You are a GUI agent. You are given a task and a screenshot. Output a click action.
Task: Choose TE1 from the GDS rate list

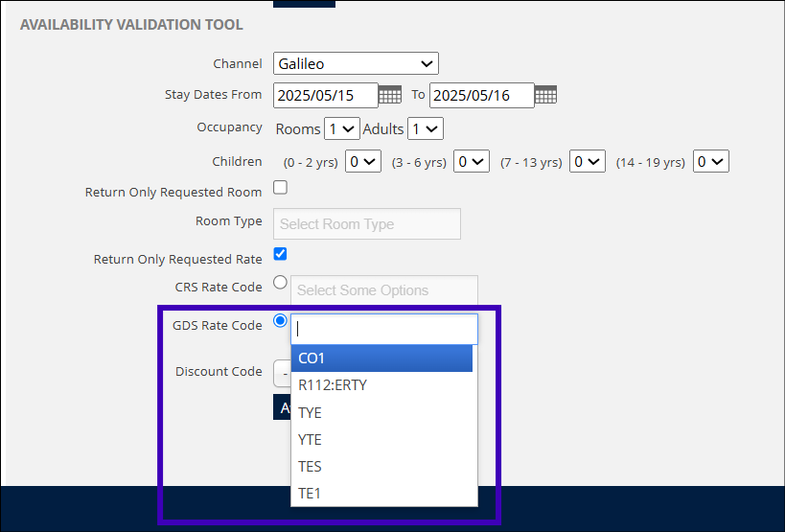382,494
